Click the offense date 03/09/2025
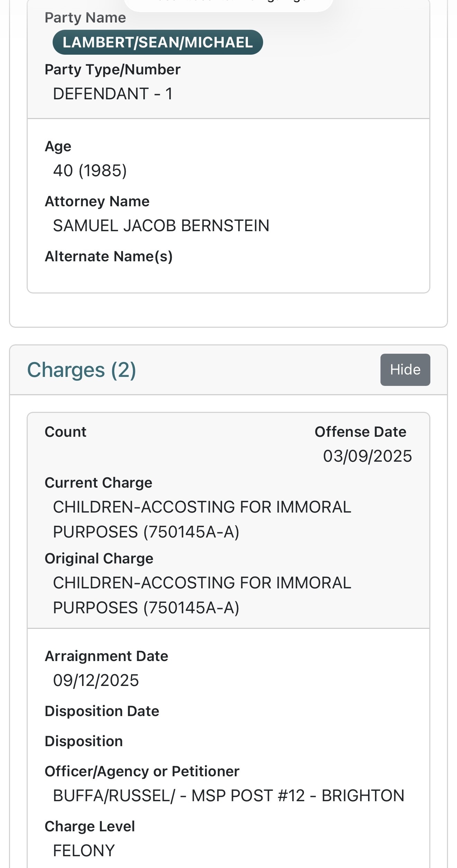The height and width of the screenshot is (868, 457). (367, 456)
